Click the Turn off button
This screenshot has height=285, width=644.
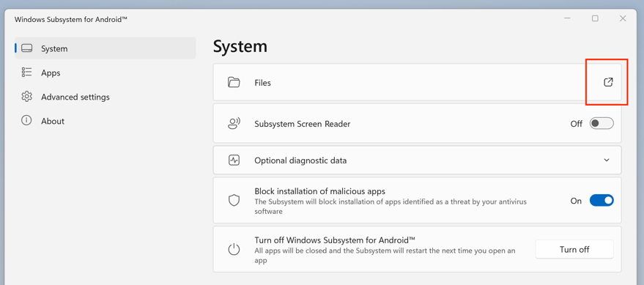574,249
